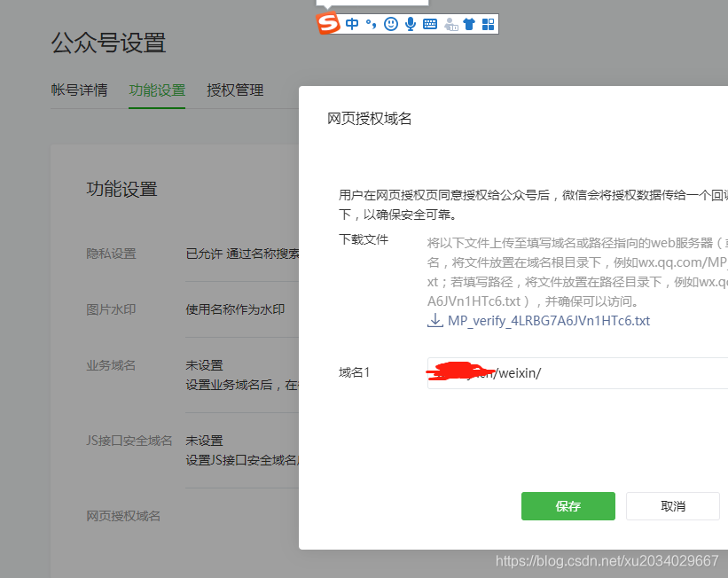
Task: Click the green 保存 button
Action: (x=568, y=506)
